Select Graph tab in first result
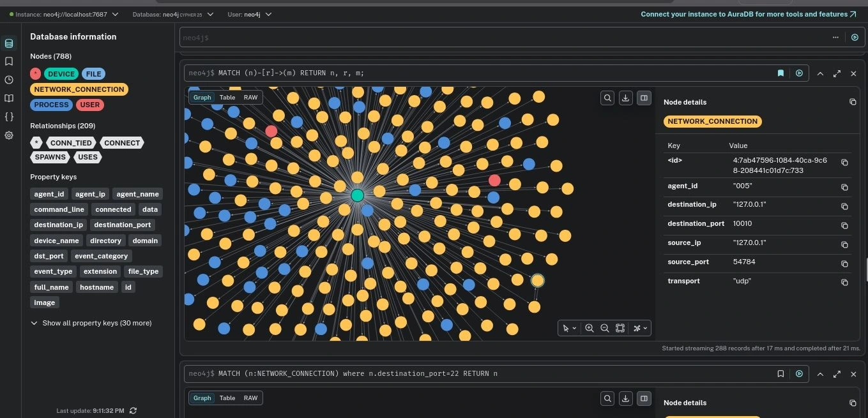Image resolution: width=868 pixels, height=418 pixels. tap(202, 98)
